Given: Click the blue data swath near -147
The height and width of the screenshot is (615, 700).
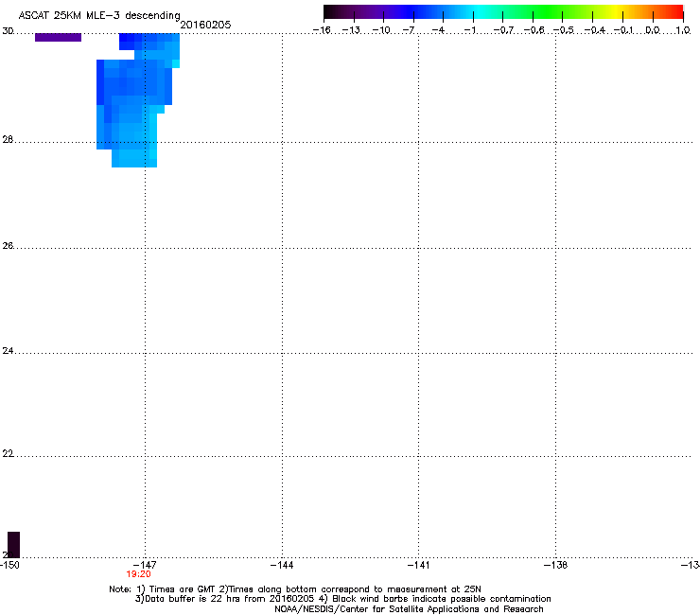Looking at the screenshot, I should [x=136, y=100].
